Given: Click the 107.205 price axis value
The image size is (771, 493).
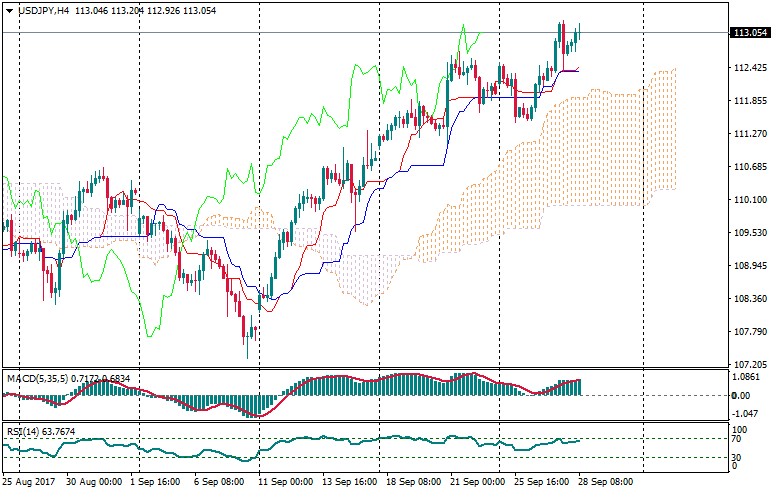Looking at the screenshot, I should pos(748,365).
